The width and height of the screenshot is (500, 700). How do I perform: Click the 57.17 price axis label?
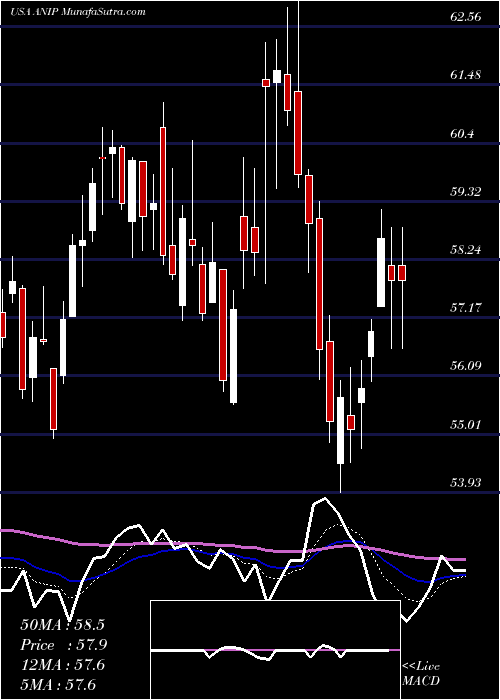466,308
